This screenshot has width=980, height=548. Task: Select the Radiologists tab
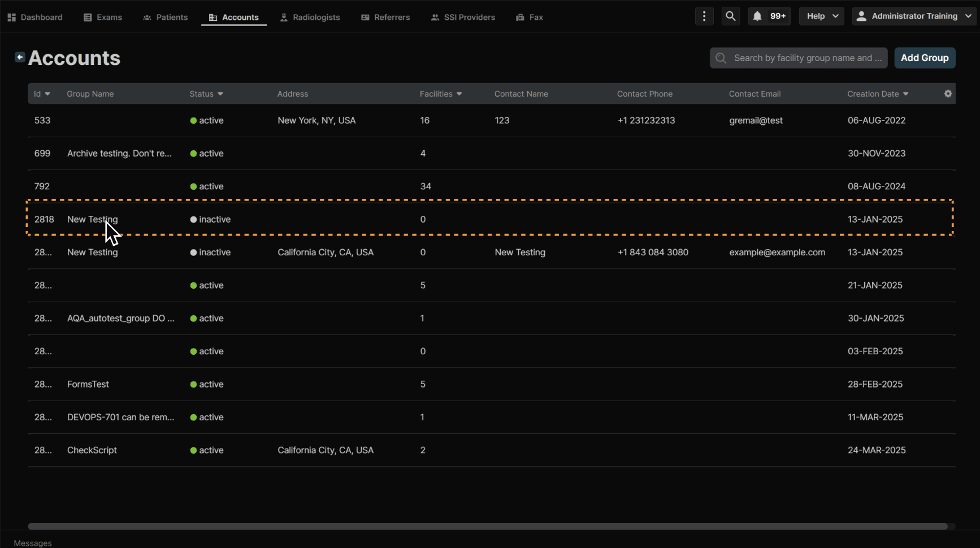pos(310,18)
